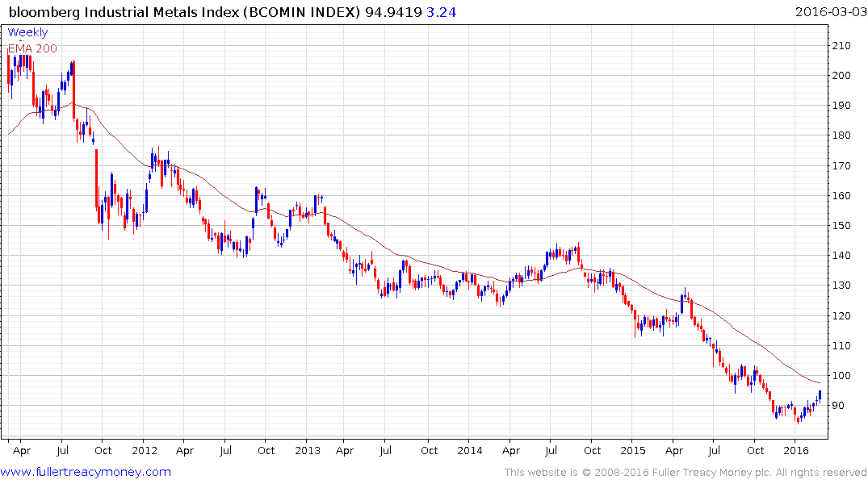
Task: Click the 210 price axis label
Action: click(841, 46)
